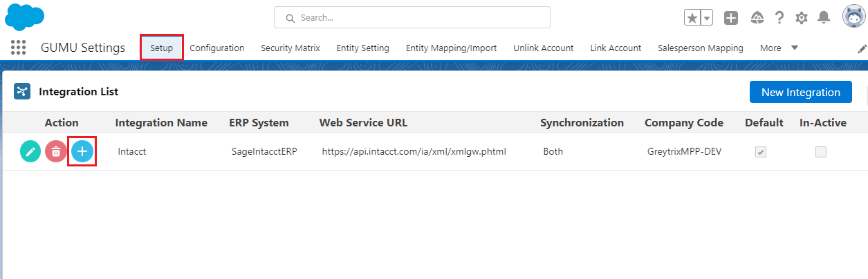Toggle the Default checkbox for Intacct

coord(761,152)
